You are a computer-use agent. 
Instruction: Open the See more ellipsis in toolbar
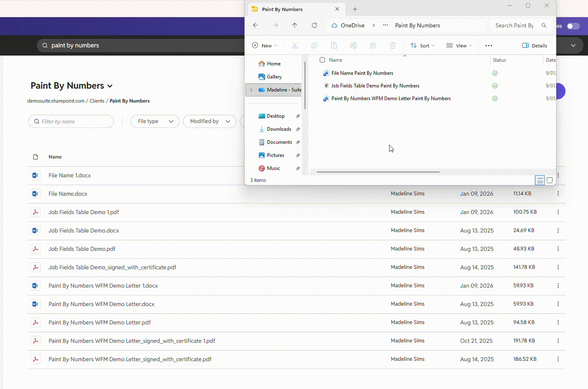pyautogui.click(x=489, y=46)
